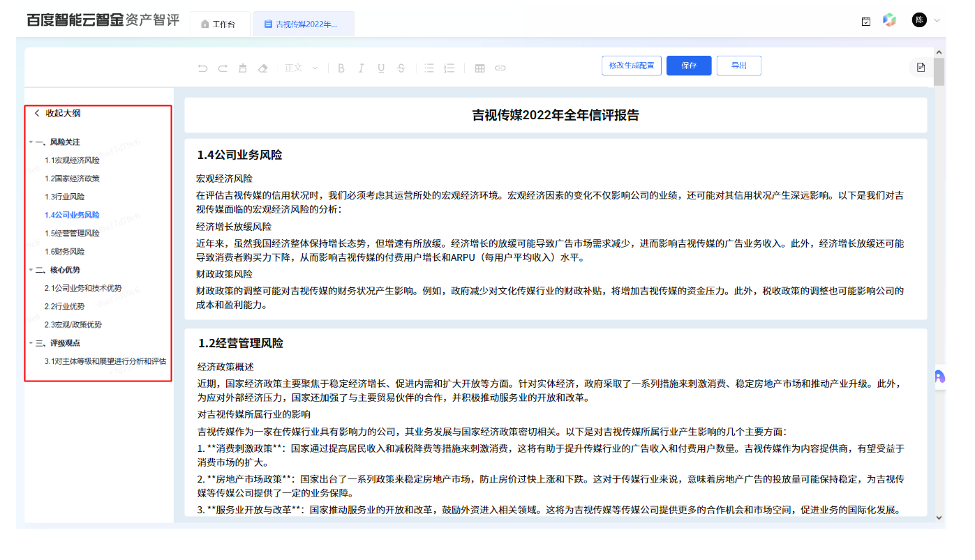Select outline item 2.1公司业务和技术优势
The height and width of the screenshot is (560, 975).
pyautogui.click(x=83, y=288)
